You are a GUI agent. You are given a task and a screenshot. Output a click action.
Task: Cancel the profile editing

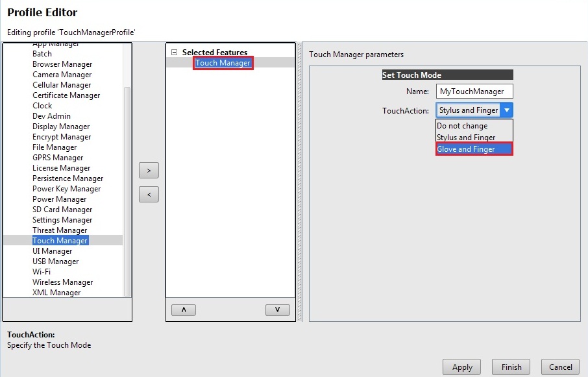pos(560,367)
